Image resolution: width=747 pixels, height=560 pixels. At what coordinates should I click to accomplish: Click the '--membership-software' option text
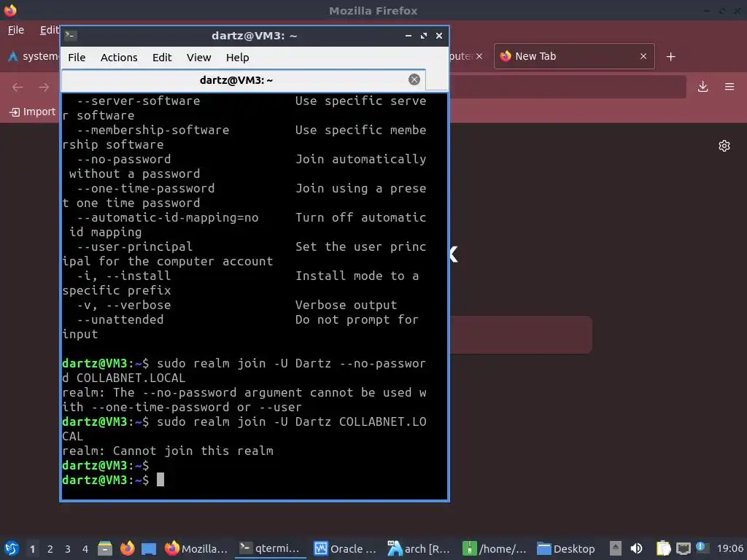coord(153,130)
